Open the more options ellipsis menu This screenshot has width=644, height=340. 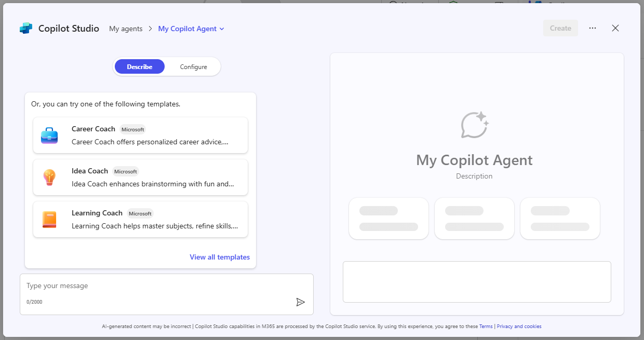[593, 28]
